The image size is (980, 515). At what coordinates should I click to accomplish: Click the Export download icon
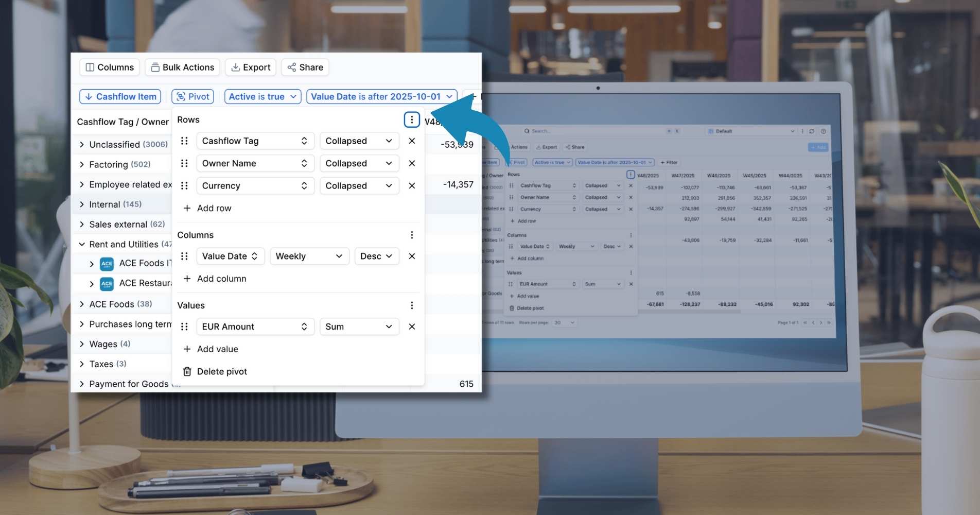point(236,67)
